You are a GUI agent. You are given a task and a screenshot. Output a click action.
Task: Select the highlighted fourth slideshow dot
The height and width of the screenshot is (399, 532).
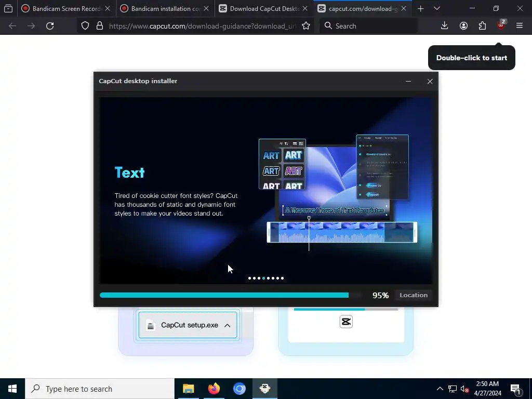(x=263, y=278)
